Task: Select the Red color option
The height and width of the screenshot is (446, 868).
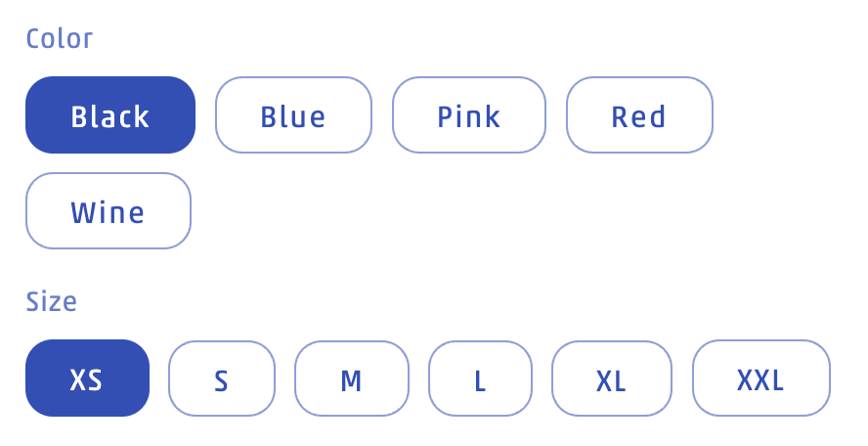Action: pyautogui.click(x=639, y=115)
